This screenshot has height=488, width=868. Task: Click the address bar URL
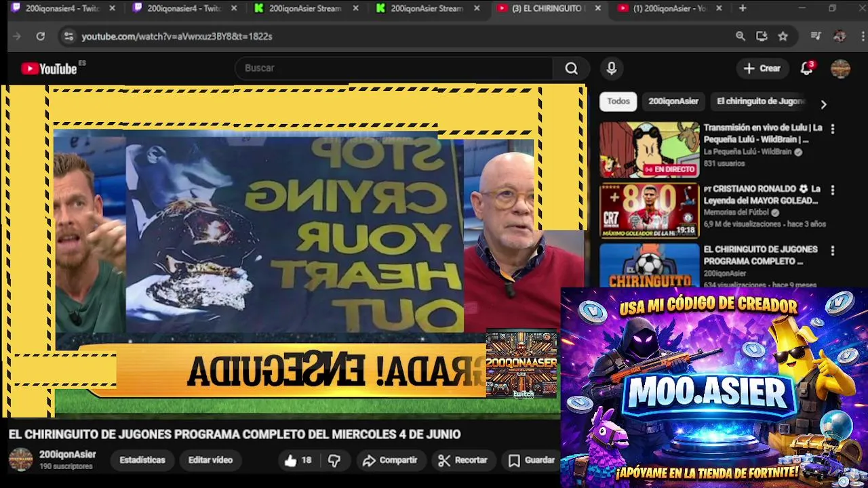(177, 37)
